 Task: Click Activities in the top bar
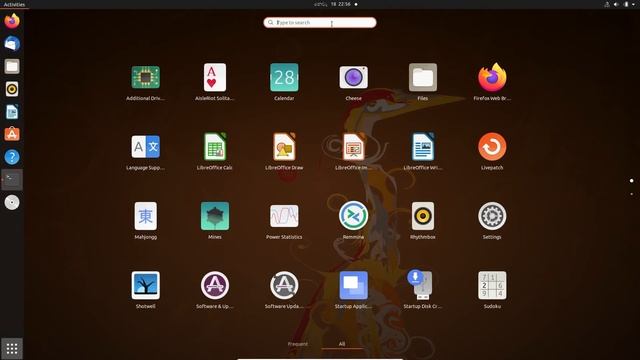pyautogui.click(x=14, y=4)
